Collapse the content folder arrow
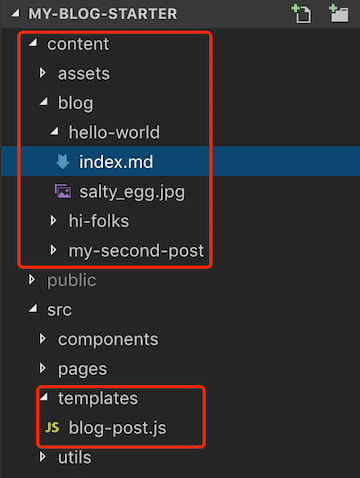 click(x=33, y=43)
